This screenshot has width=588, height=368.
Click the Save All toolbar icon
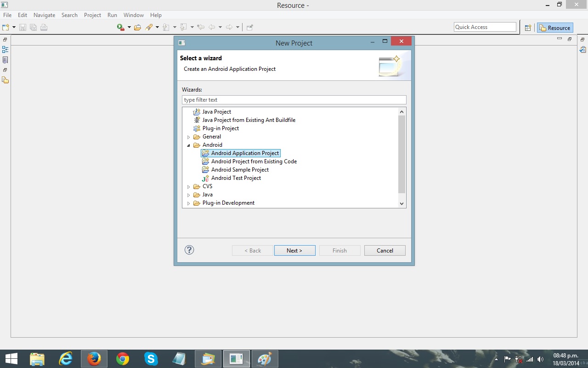(x=33, y=27)
